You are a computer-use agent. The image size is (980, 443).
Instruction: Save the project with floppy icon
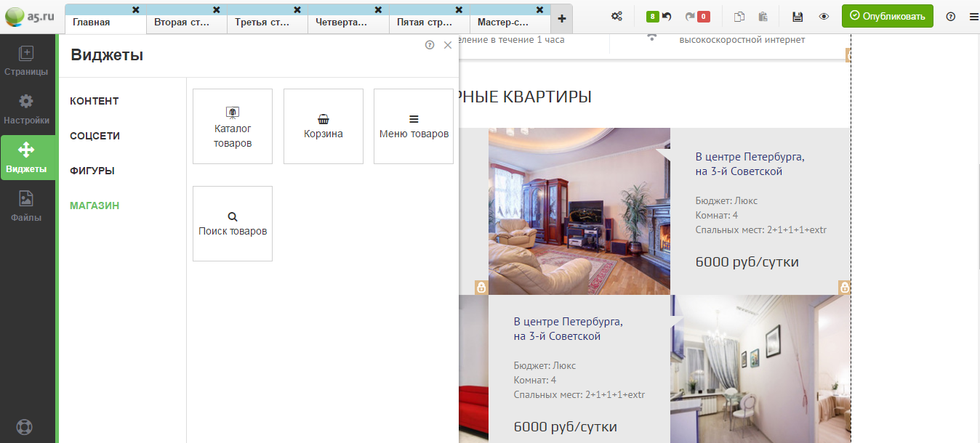point(798,16)
